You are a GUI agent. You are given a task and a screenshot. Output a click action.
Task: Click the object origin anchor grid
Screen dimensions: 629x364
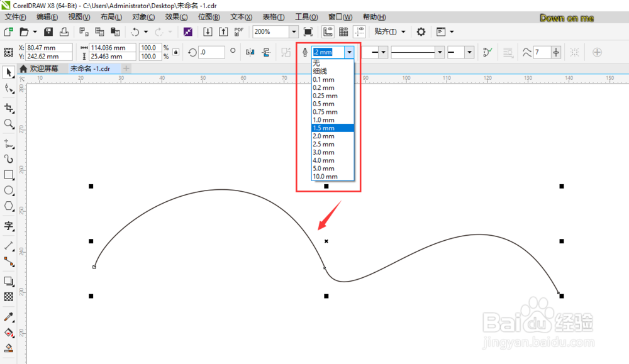(x=8, y=52)
